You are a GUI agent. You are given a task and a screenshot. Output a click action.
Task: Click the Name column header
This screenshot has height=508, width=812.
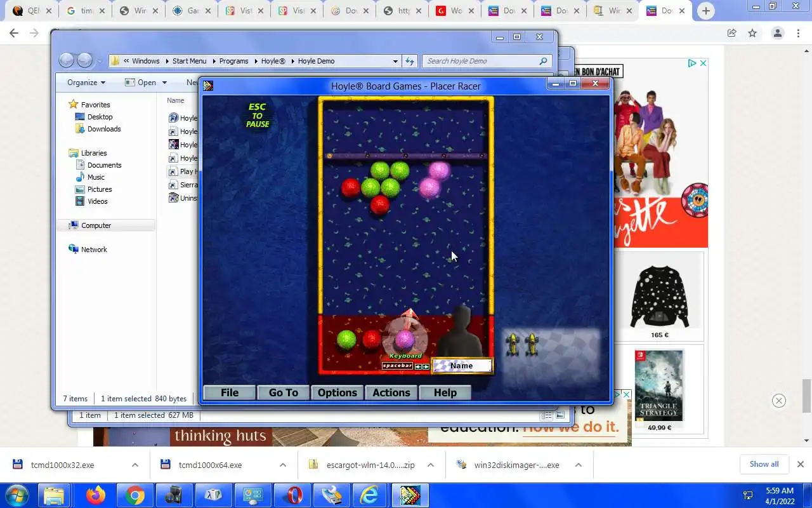click(176, 100)
